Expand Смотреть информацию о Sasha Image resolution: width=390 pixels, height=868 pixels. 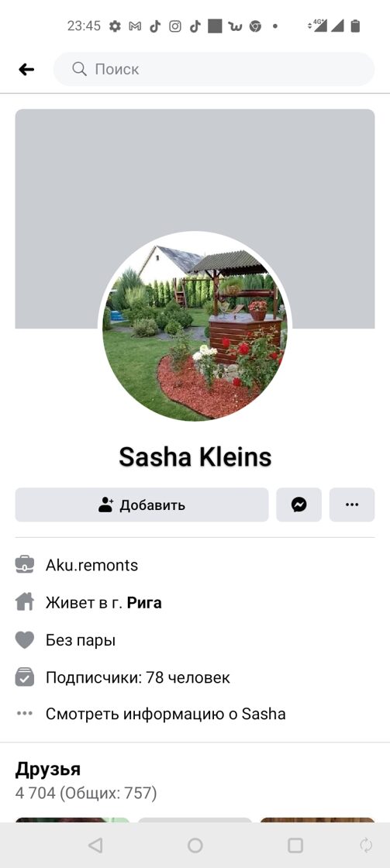point(166,714)
